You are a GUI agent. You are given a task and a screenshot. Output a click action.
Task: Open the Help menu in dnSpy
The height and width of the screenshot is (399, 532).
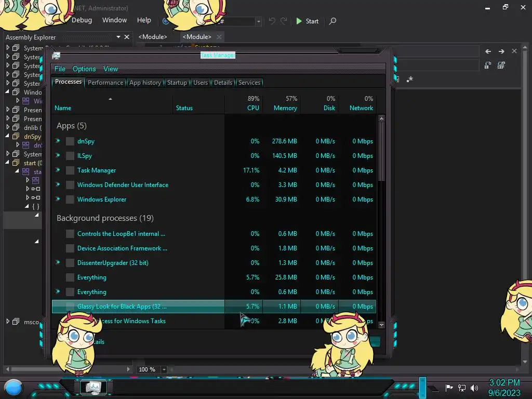[144, 20]
